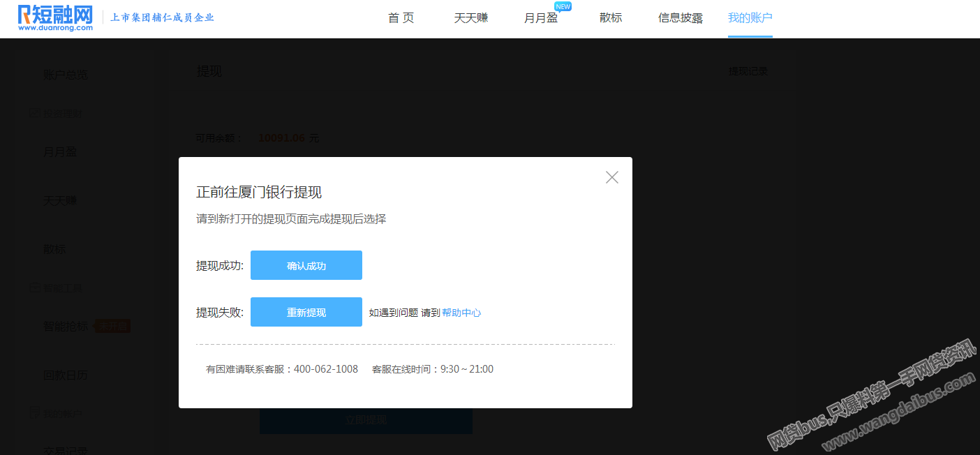Open 天天赚 in the top navigation
Viewport: 980px width, 455px height.
[x=471, y=17]
